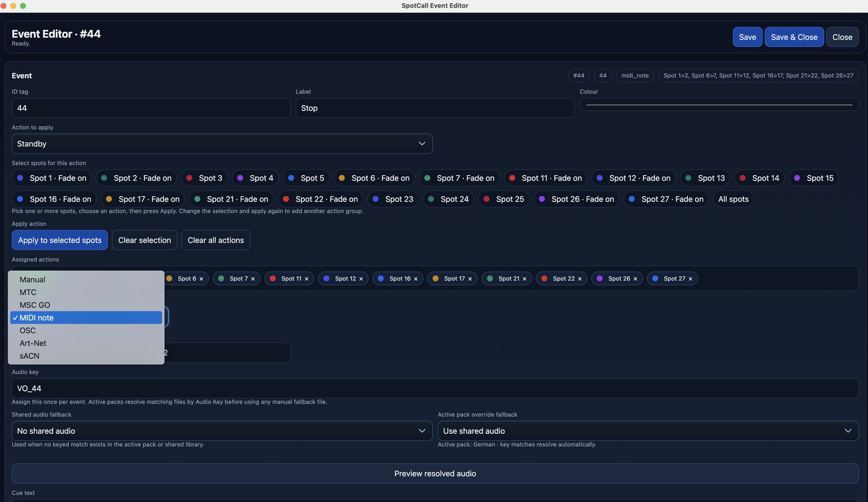Click Clear all actions button

click(216, 240)
